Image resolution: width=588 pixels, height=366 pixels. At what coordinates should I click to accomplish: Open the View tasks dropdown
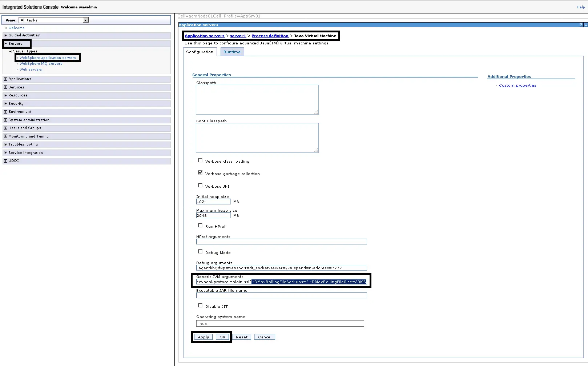click(x=86, y=20)
